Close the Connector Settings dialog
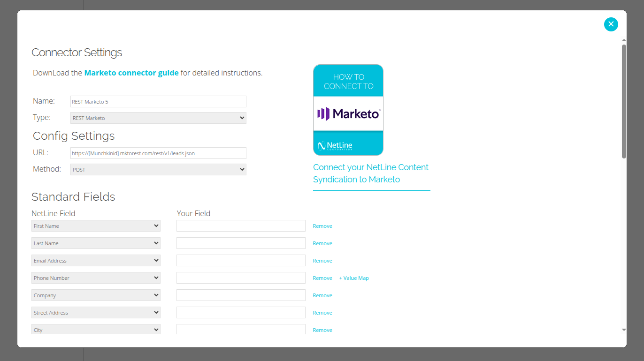The height and width of the screenshot is (361, 644). [x=611, y=24]
